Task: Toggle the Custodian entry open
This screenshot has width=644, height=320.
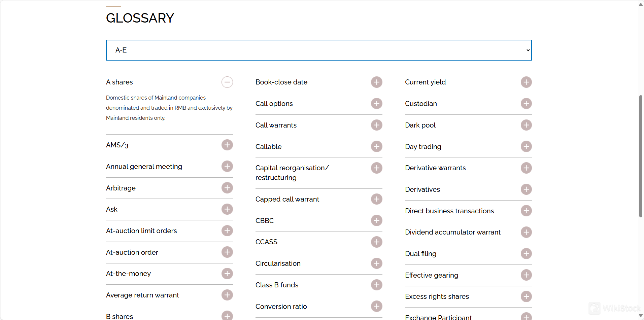Action: coord(526,104)
